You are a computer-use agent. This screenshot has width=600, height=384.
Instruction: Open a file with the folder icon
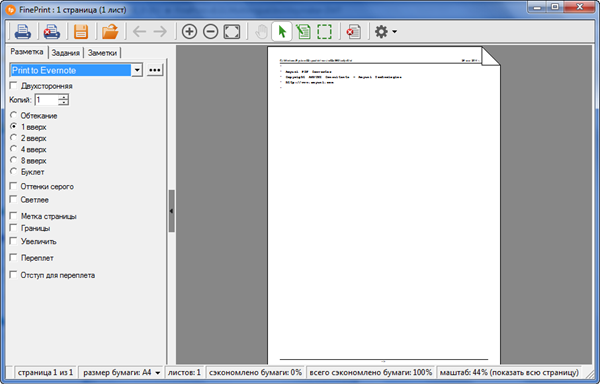coord(110,31)
